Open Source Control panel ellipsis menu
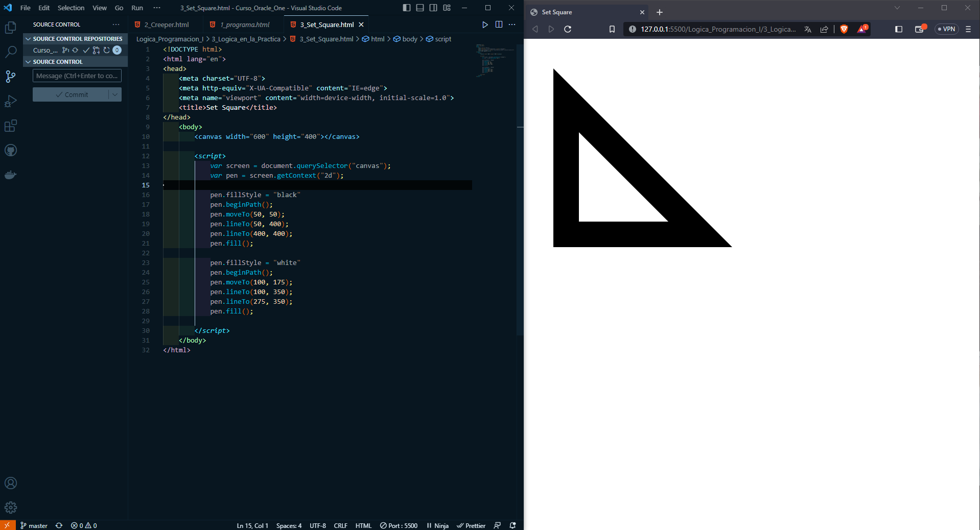The width and height of the screenshot is (980, 530). point(116,25)
